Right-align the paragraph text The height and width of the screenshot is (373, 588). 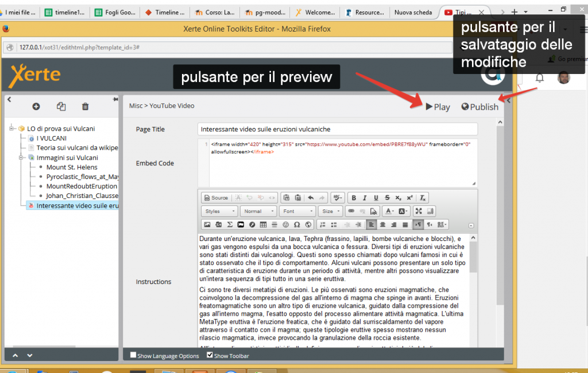[394, 224]
